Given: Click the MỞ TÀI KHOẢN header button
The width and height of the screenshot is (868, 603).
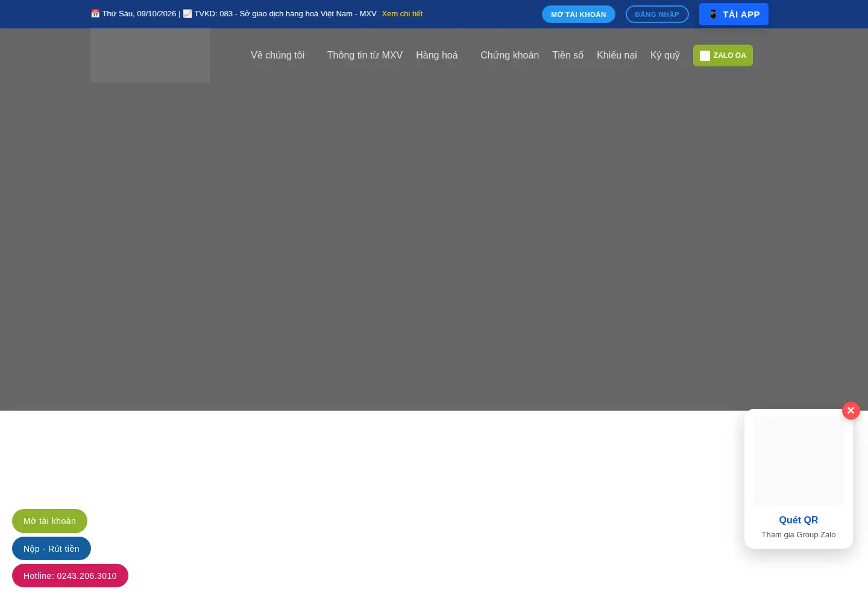Looking at the screenshot, I should [579, 14].
